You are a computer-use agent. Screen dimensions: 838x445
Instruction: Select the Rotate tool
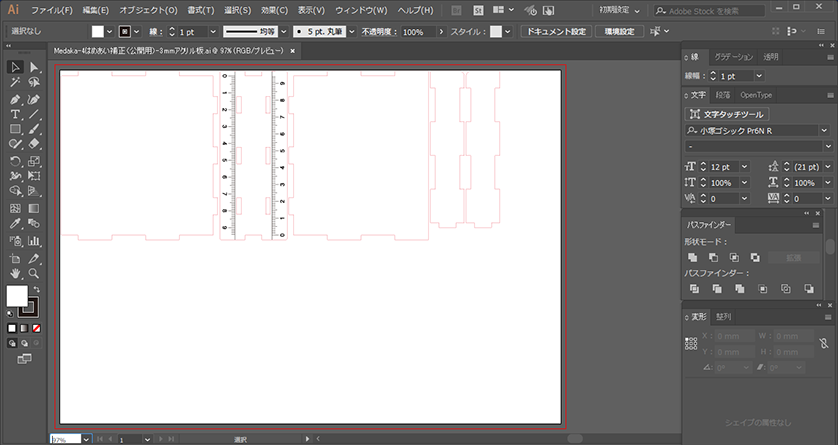[15, 160]
